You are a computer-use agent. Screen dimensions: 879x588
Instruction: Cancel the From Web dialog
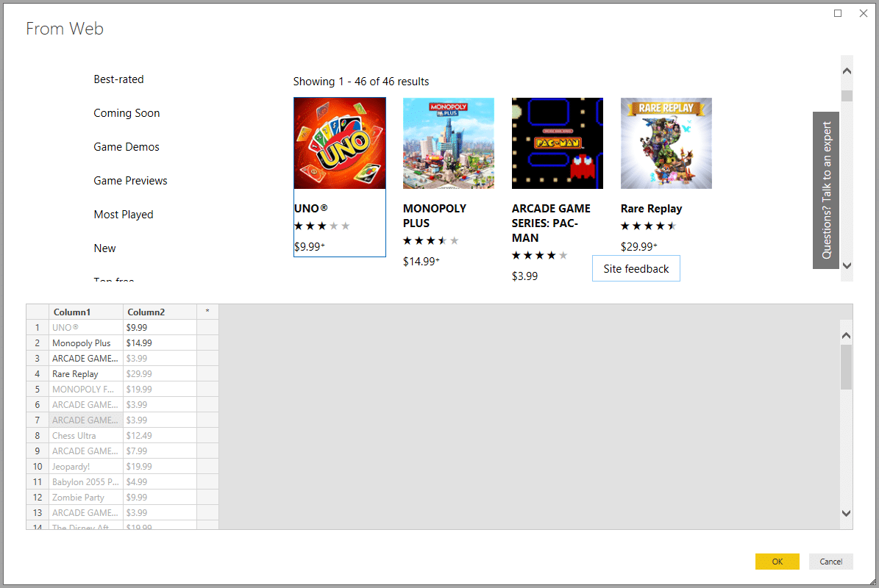(830, 561)
